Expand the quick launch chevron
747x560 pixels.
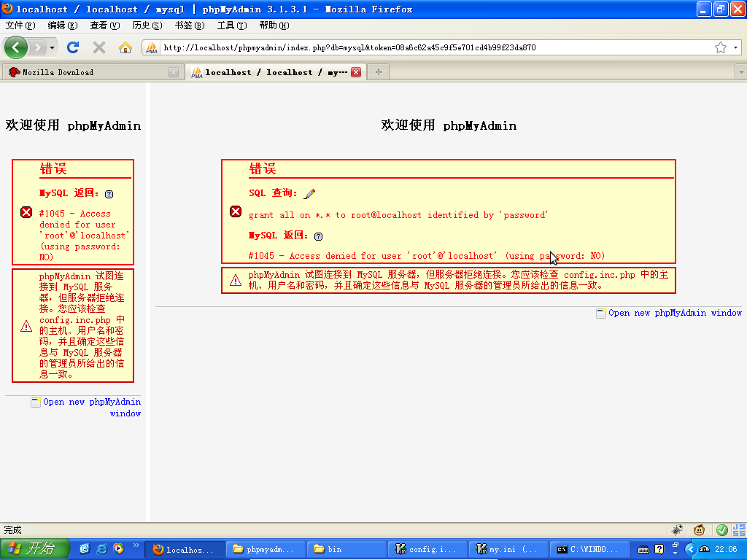(136, 545)
